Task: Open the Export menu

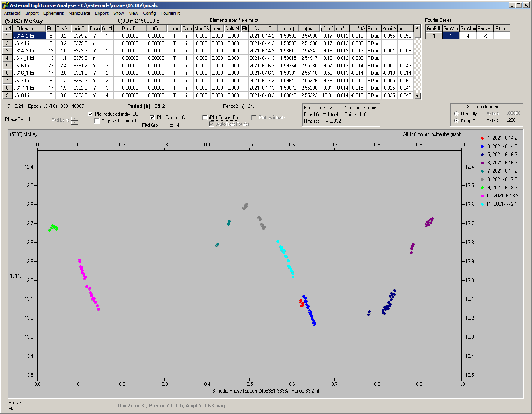Action: 102,13
